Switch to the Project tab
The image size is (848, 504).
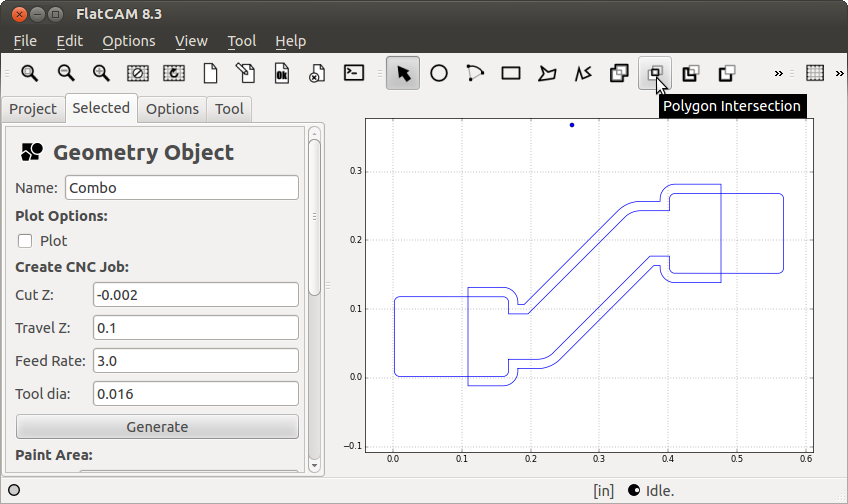tap(33, 109)
